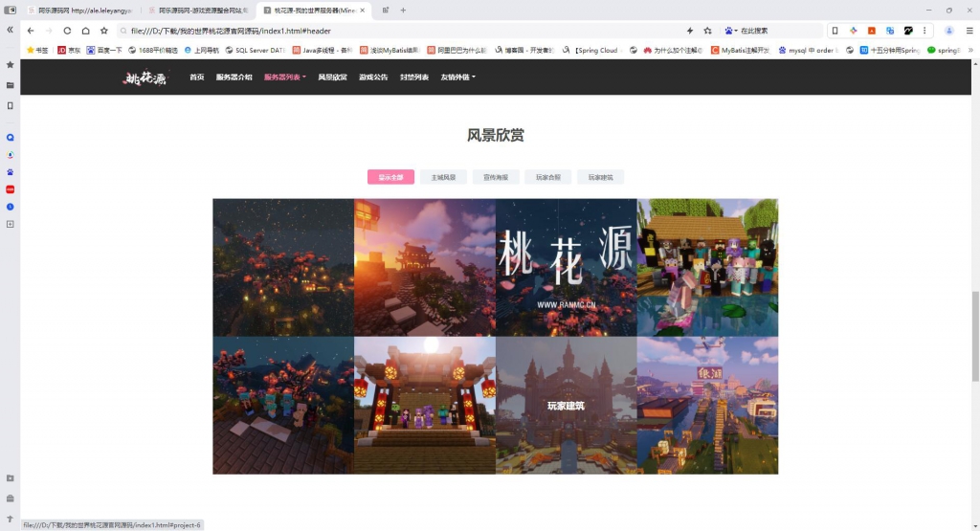Click the up-arrow icon at sidebar bottom

[x=10, y=519]
